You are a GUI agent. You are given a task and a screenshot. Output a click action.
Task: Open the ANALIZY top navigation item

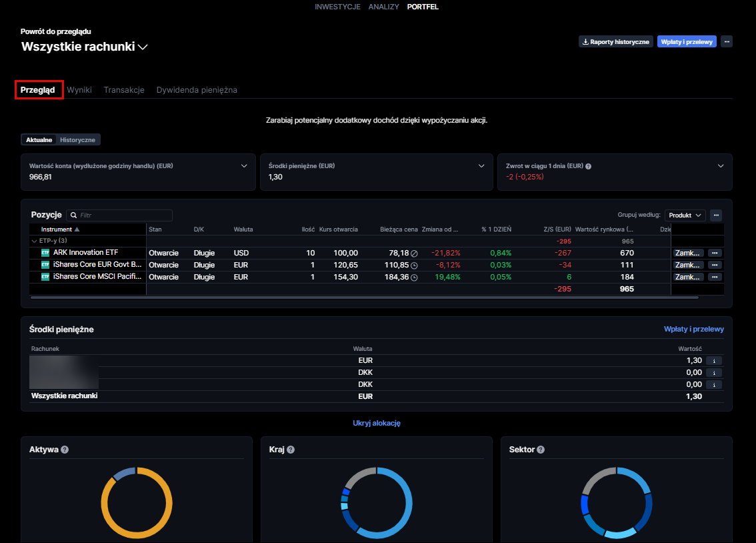tap(383, 7)
